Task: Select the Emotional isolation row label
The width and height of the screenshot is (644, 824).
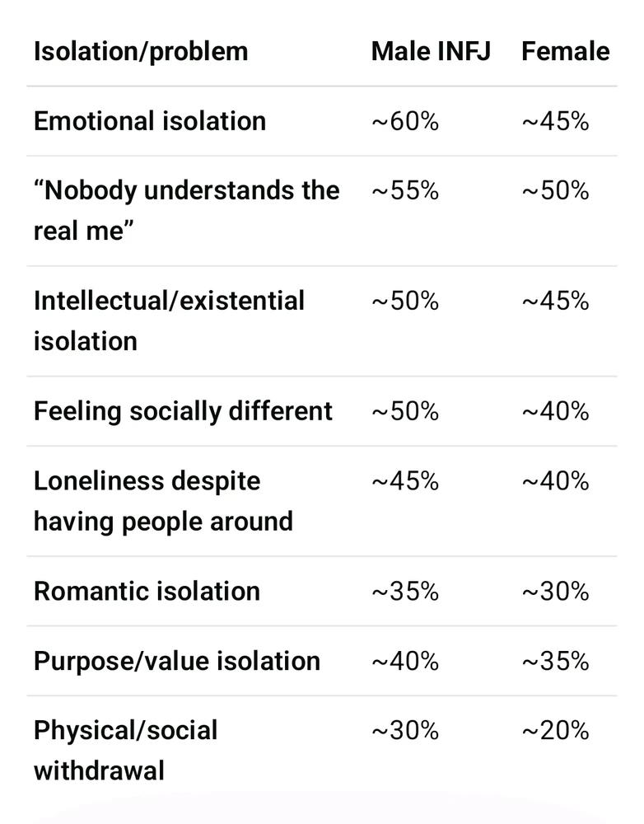Action: 150,121
